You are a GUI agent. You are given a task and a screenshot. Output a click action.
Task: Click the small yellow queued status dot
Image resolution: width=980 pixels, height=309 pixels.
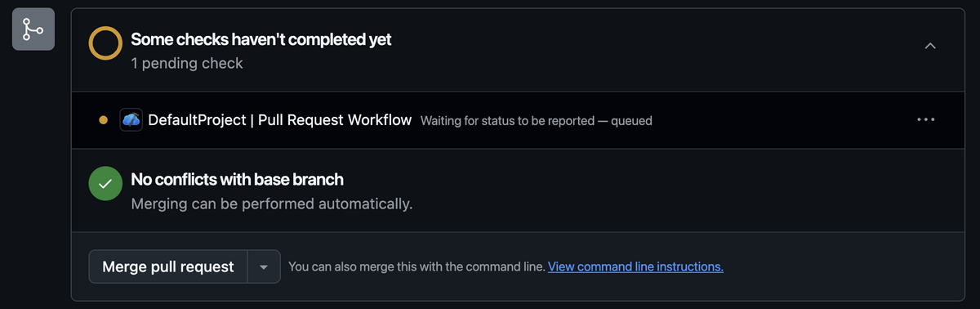coord(103,120)
